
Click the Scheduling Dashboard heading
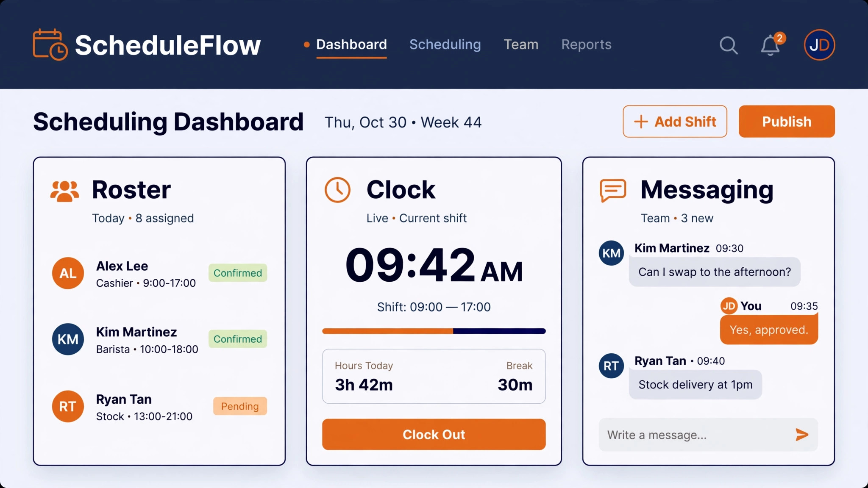(168, 122)
